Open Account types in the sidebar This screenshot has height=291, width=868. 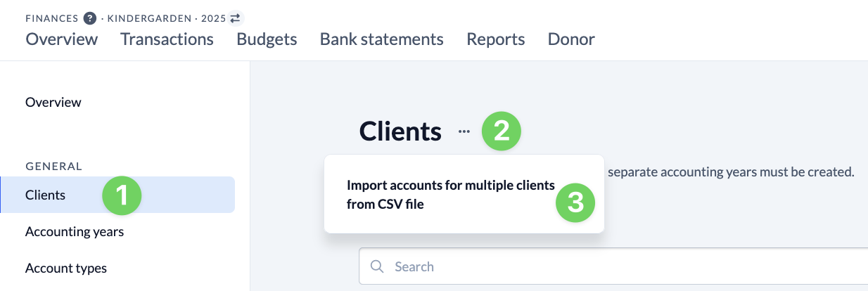(x=66, y=269)
